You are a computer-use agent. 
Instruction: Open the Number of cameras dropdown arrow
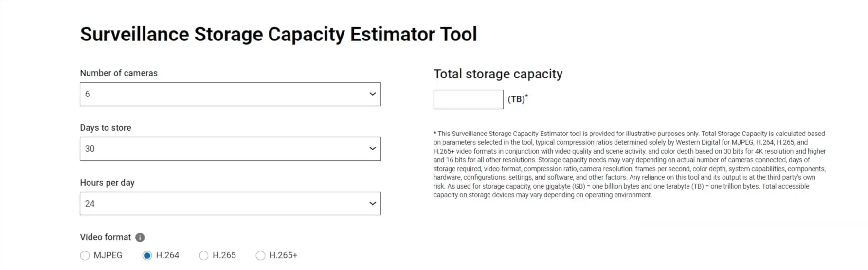(372, 94)
